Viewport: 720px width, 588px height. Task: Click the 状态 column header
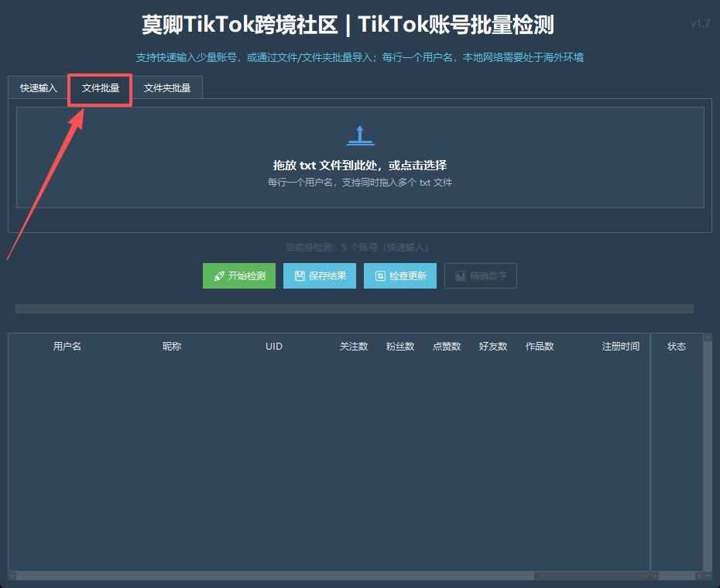pos(677,347)
